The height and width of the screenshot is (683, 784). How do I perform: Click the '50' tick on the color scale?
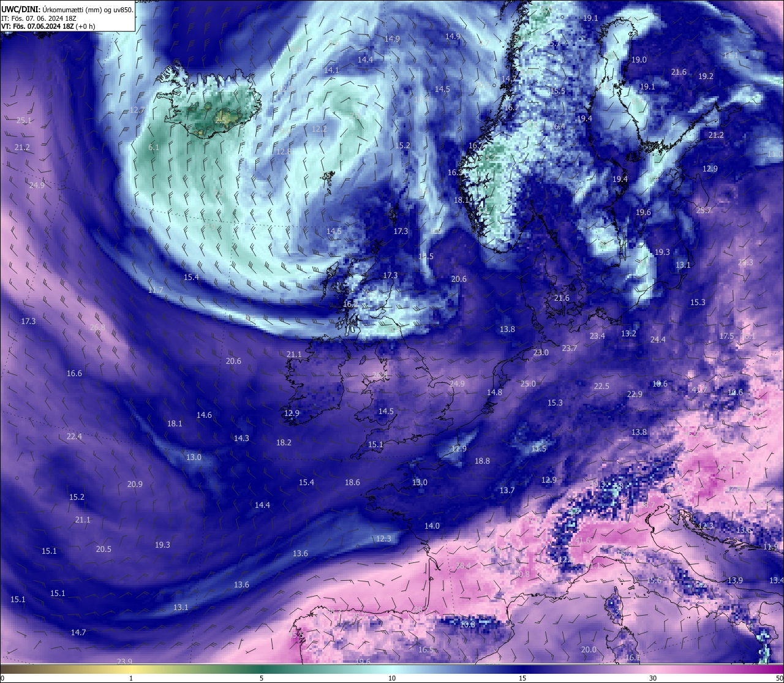(778, 678)
